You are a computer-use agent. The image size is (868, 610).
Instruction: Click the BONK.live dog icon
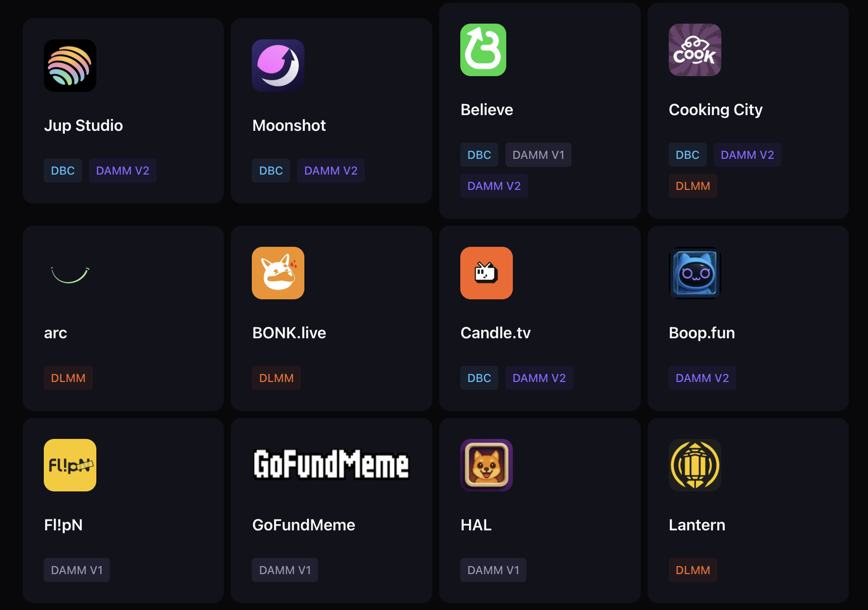point(278,273)
